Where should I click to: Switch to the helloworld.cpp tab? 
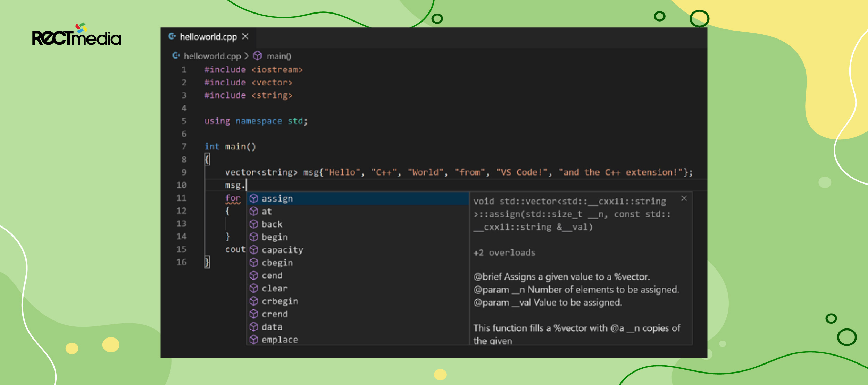pyautogui.click(x=208, y=37)
